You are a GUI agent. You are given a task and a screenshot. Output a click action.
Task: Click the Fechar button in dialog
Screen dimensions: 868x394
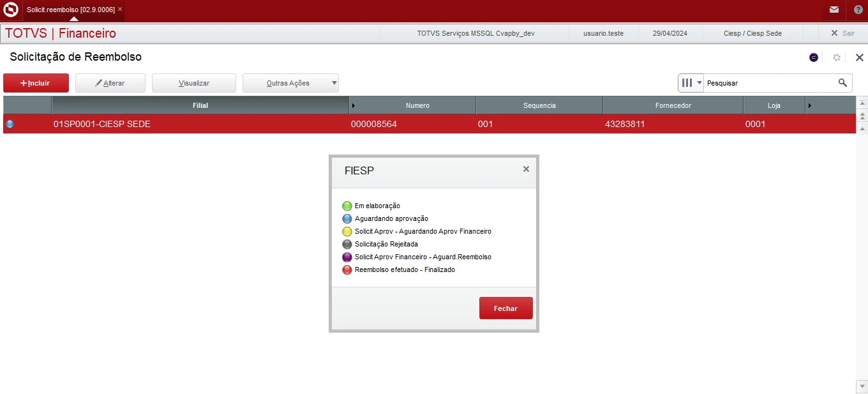(x=505, y=308)
